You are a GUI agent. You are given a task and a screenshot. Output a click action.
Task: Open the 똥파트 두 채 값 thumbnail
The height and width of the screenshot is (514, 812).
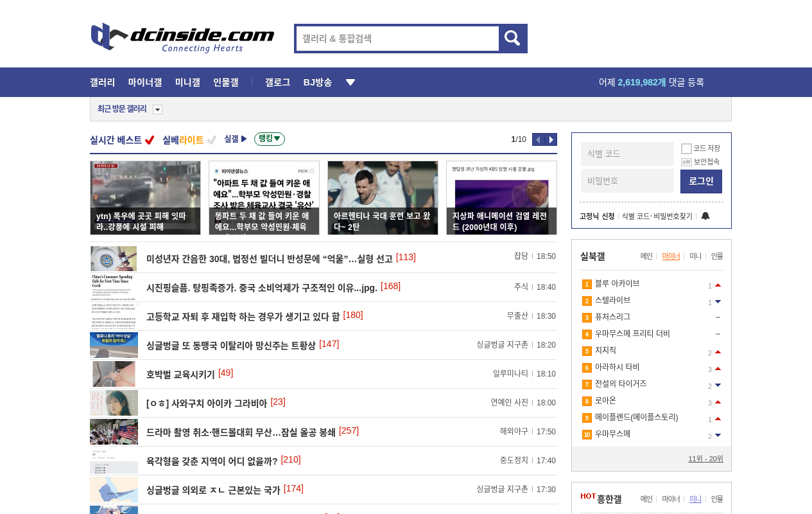point(264,198)
